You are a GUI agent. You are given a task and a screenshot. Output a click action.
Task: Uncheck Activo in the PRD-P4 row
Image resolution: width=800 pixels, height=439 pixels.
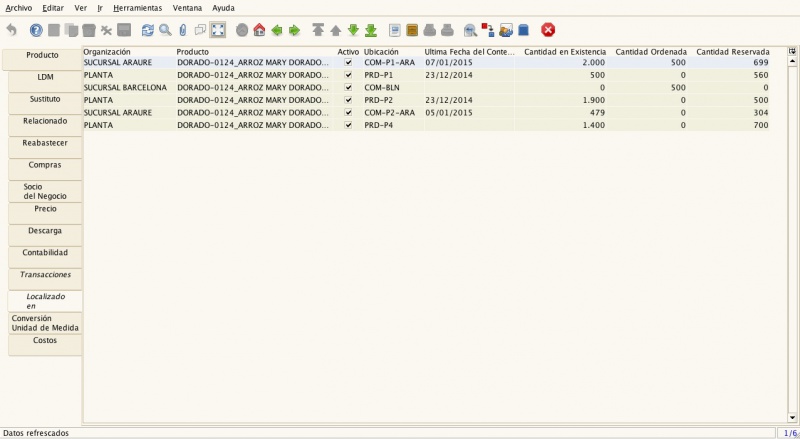(348, 126)
